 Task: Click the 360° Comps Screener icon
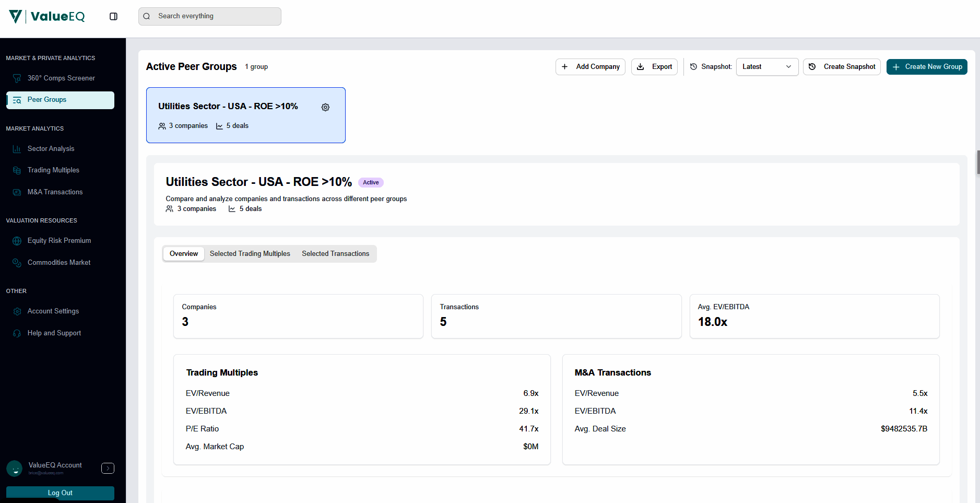17,78
